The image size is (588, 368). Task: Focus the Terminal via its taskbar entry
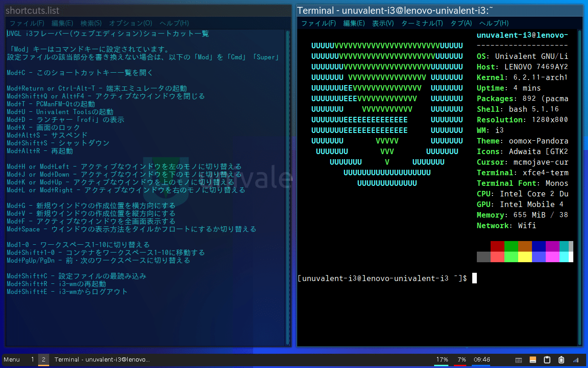click(x=101, y=360)
